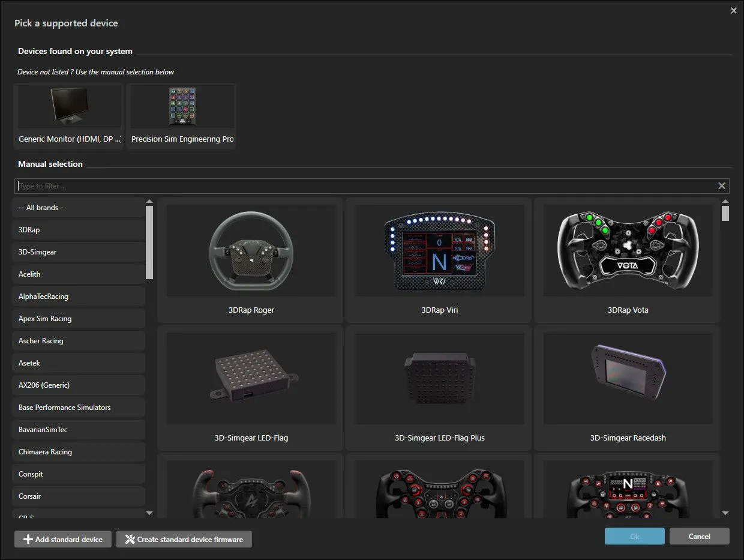Filter by Apex Sim Racing brand
This screenshot has height=560, width=744.
79,319
